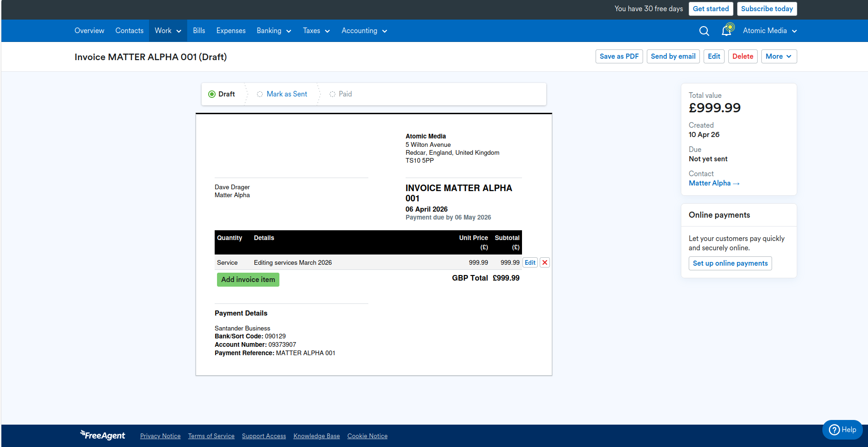Select the Paid status step
This screenshot has width=868, height=447.
coord(345,94)
